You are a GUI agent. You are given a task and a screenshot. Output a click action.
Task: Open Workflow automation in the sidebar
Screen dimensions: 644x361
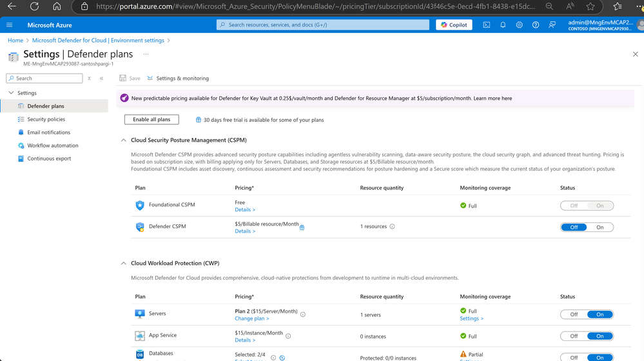[x=54, y=146]
